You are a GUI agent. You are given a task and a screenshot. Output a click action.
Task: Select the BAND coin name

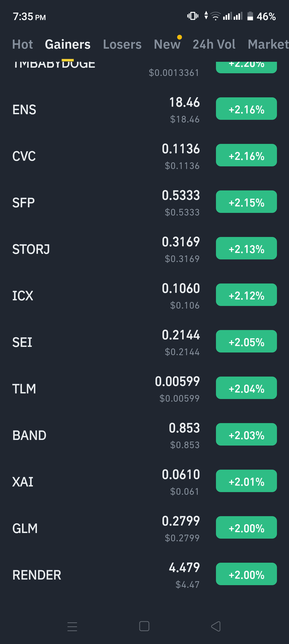[x=29, y=435]
